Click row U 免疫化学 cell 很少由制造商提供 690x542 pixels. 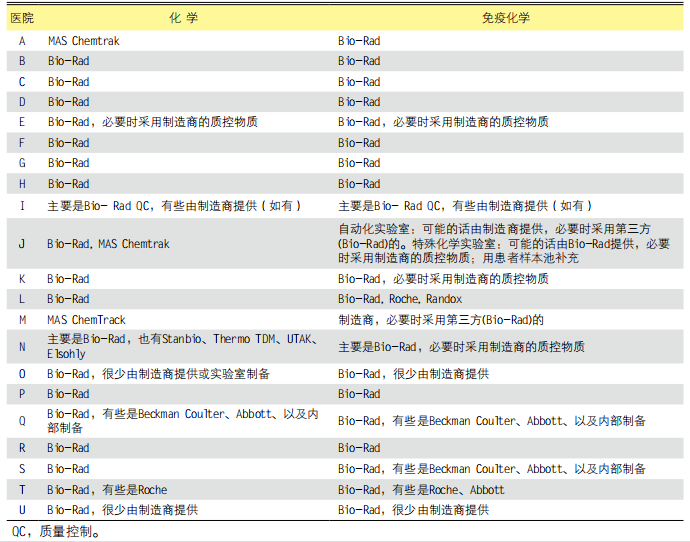pyautogui.click(x=414, y=510)
